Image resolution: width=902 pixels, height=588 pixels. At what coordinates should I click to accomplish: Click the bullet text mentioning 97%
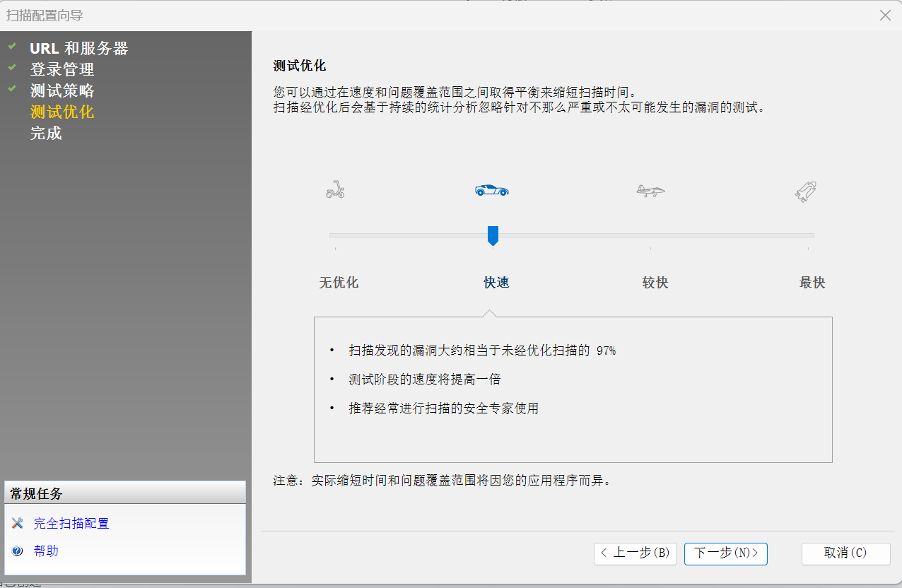click(482, 351)
